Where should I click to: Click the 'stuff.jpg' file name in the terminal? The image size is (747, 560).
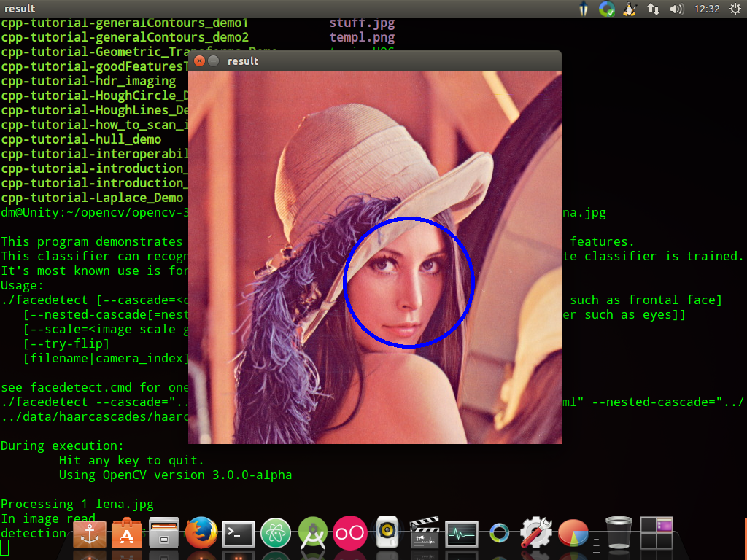[x=362, y=23]
